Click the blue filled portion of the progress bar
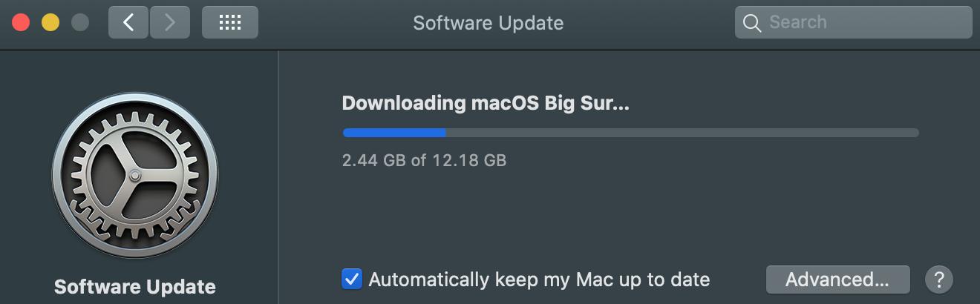Viewport: 980px width, 304px height. coord(393,133)
